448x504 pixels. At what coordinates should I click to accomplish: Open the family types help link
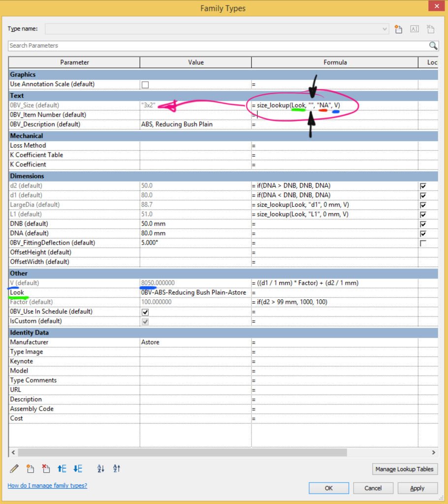[47, 485]
